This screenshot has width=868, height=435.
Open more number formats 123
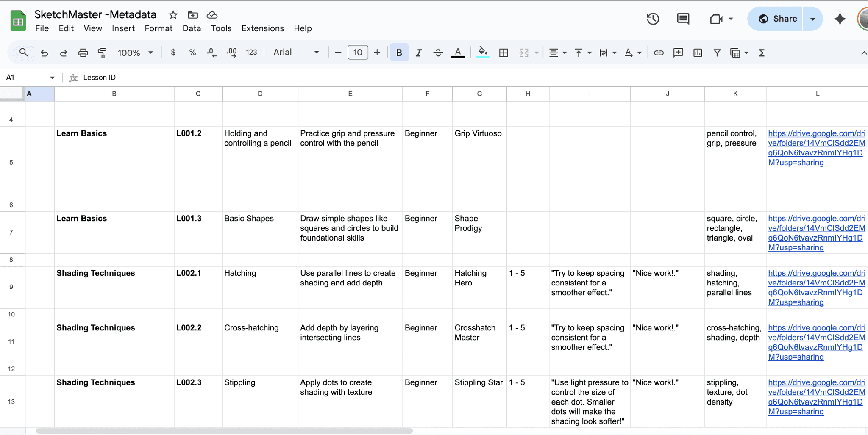(x=251, y=53)
